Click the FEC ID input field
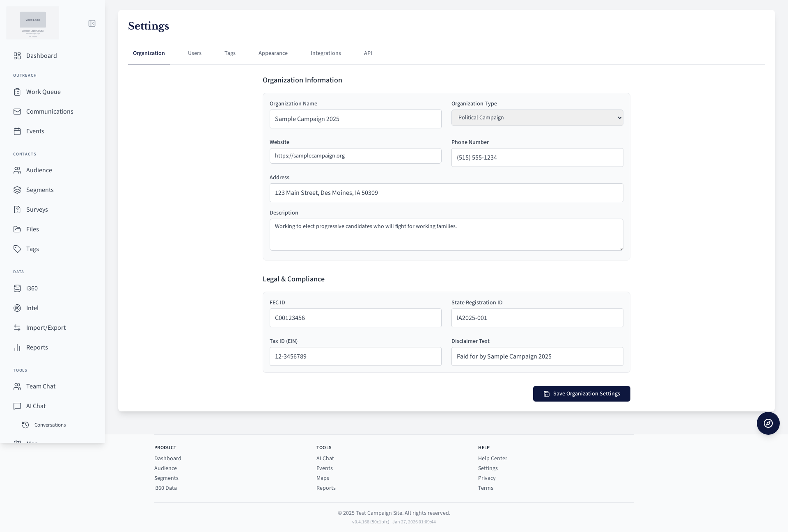The width and height of the screenshot is (788, 532). (x=355, y=318)
